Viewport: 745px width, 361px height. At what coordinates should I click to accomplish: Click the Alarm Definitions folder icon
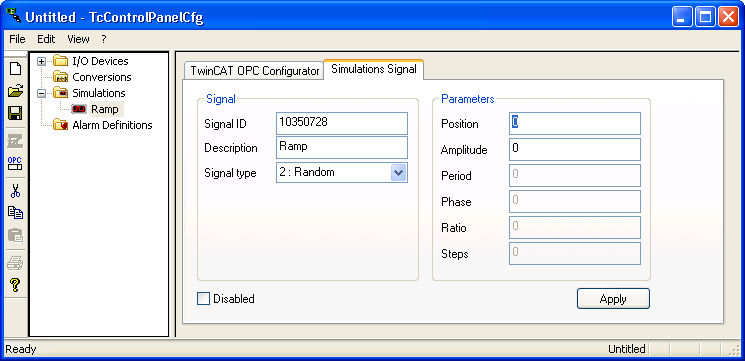[60, 125]
